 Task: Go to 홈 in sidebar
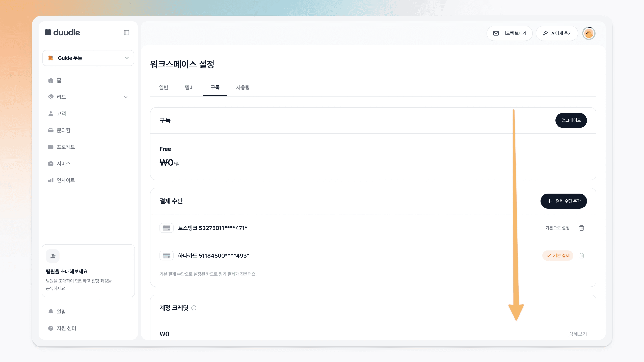(59, 80)
